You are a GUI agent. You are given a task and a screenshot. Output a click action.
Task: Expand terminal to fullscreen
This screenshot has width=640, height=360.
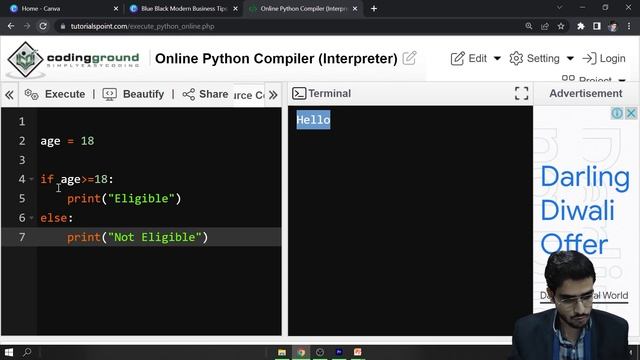pyautogui.click(x=521, y=93)
